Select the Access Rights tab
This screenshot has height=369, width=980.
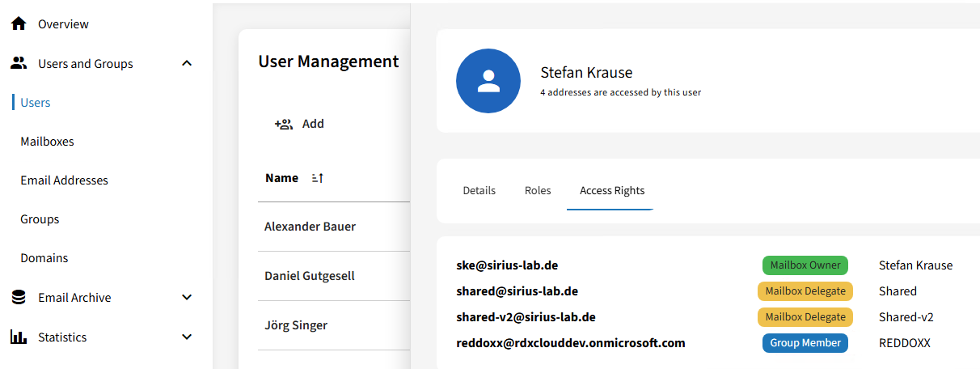click(612, 191)
